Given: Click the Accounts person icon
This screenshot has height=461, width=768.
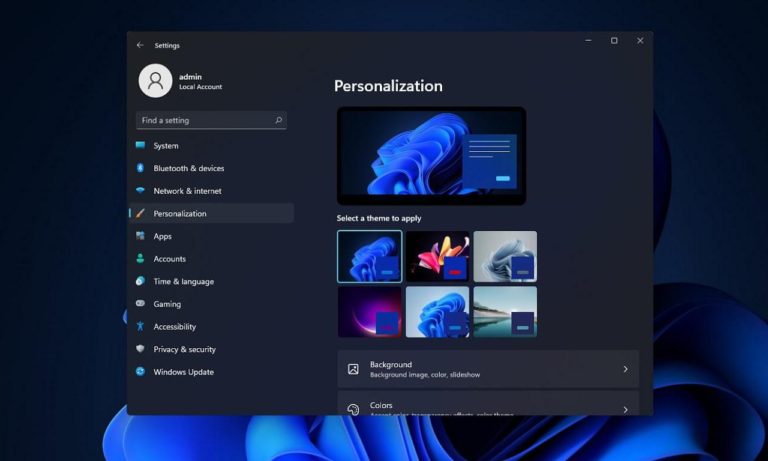Looking at the screenshot, I should click(x=140, y=258).
